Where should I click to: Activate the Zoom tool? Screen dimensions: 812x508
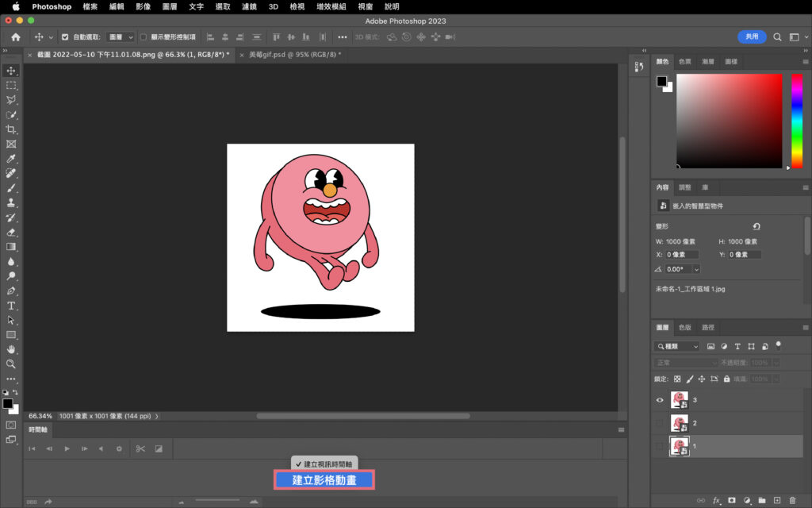tap(11, 364)
